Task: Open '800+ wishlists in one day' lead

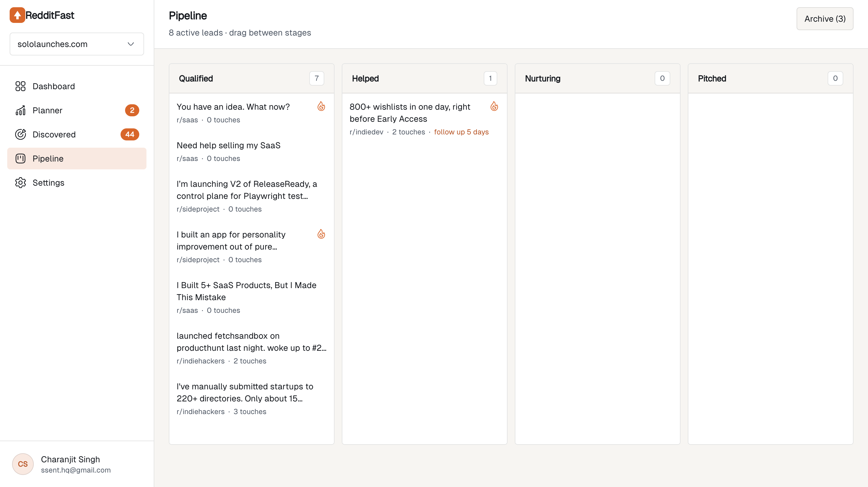Action: [424, 119]
